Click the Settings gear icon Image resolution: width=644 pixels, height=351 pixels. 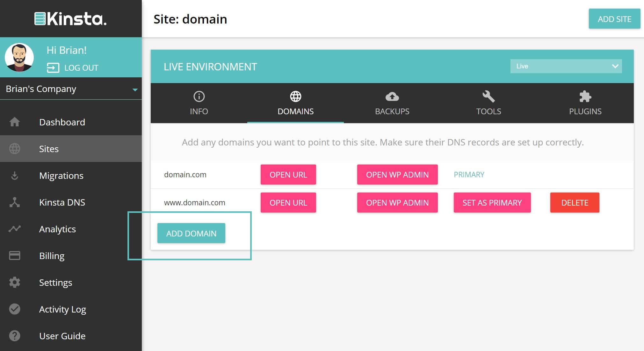[x=15, y=282]
